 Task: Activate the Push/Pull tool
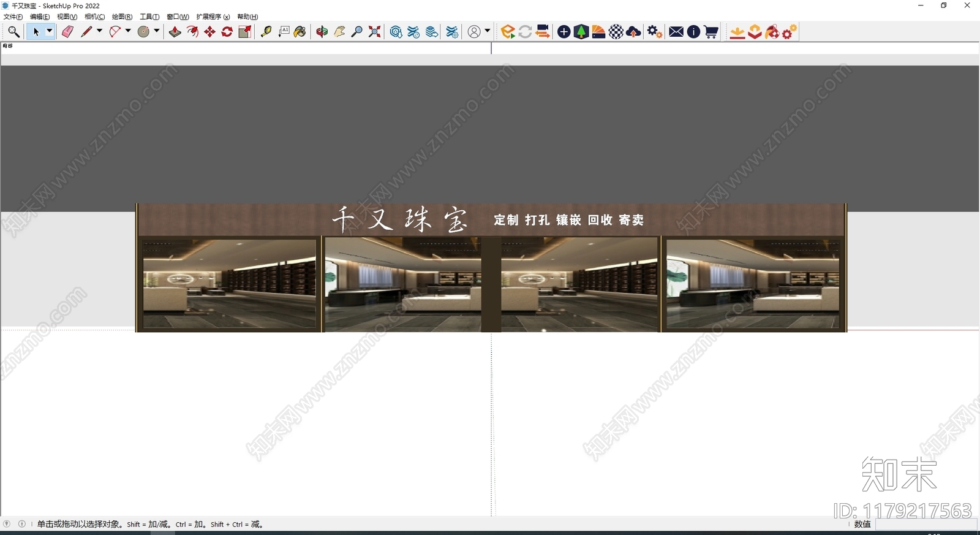tap(175, 32)
